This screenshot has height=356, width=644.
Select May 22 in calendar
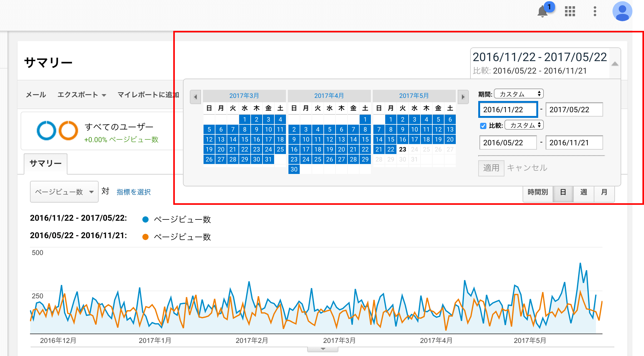coord(391,149)
